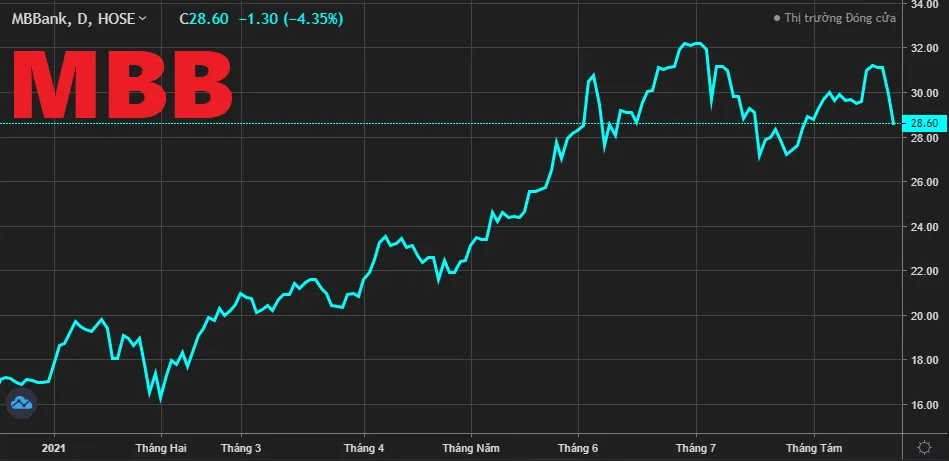Expand the MBBank symbol legend chevron
The height and width of the screenshot is (461, 949).
point(142,19)
